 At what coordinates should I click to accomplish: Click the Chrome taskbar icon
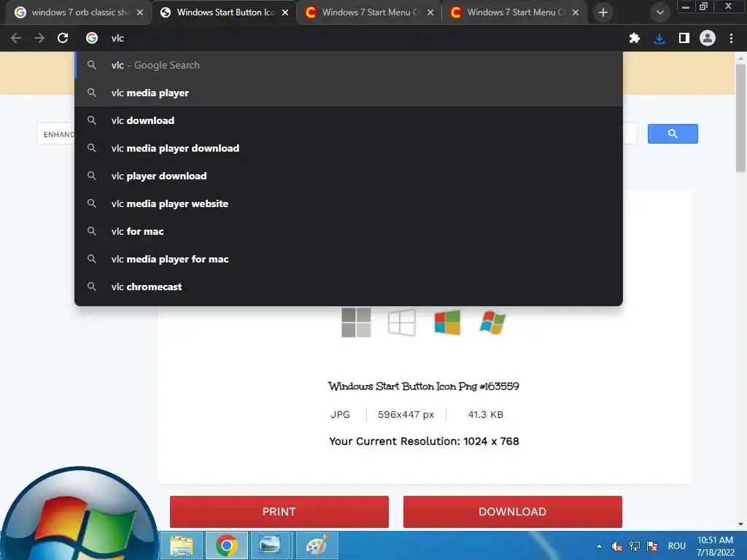click(x=227, y=545)
